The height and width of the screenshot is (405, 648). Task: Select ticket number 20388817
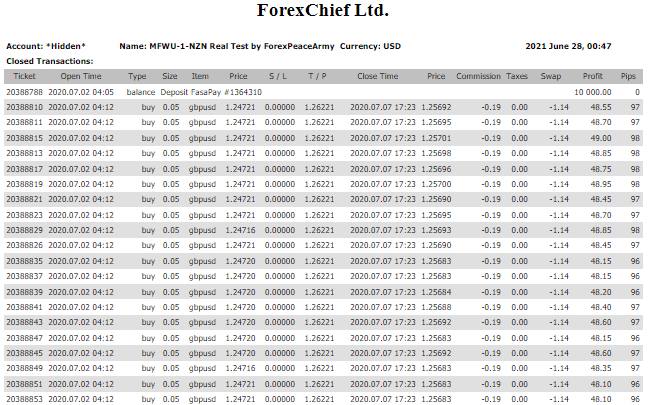tap(24, 169)
